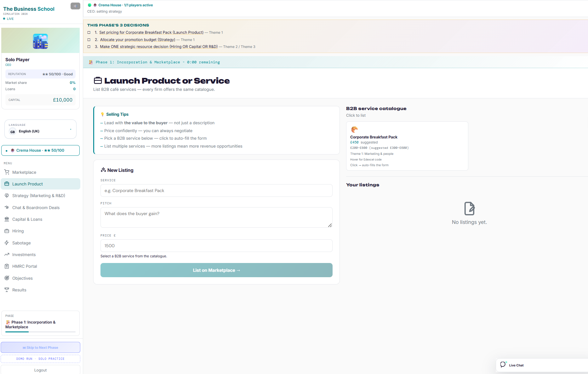Click the Investments trend arrow icon
Screen dimensions: 588x374
tap(7, 254)
